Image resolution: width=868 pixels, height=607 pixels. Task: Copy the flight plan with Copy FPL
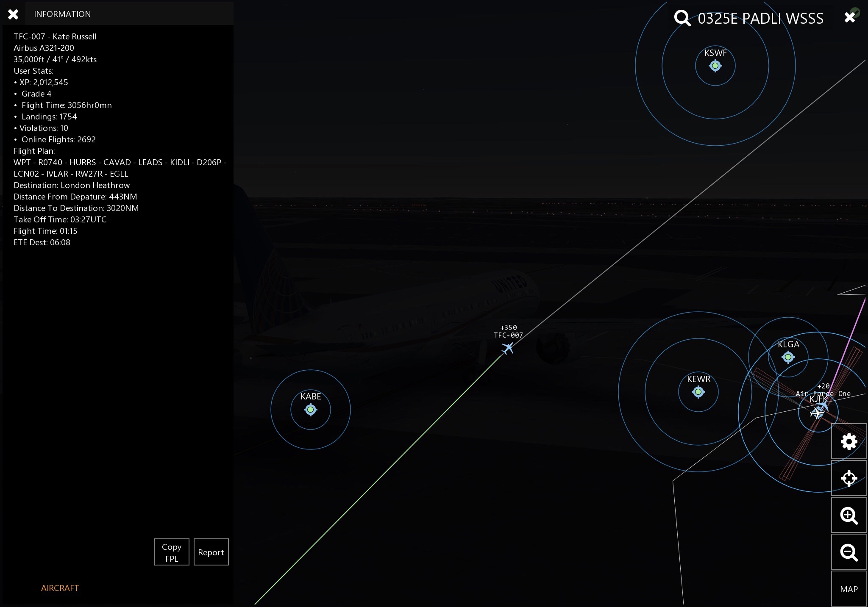[172, 552]
